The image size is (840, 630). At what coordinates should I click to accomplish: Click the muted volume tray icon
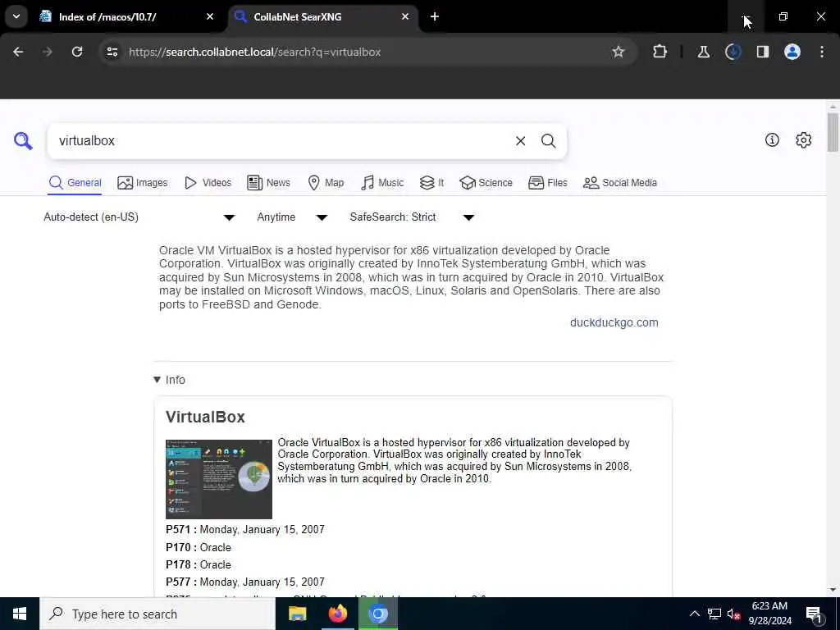733,614
